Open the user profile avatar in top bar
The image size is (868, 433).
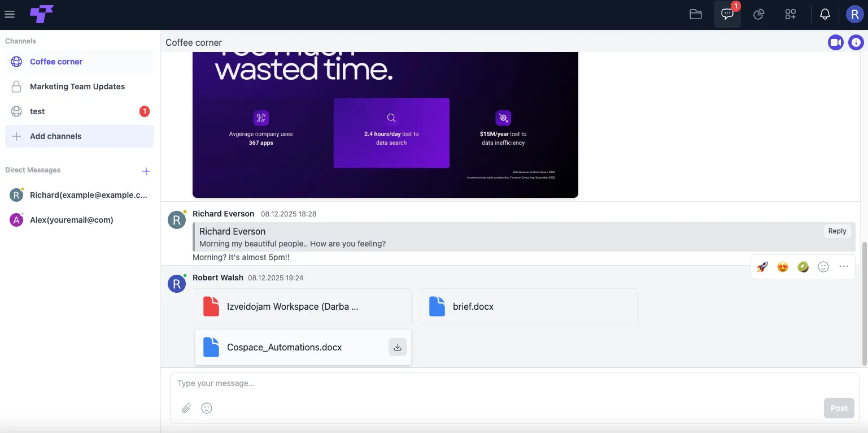point(855,15)
